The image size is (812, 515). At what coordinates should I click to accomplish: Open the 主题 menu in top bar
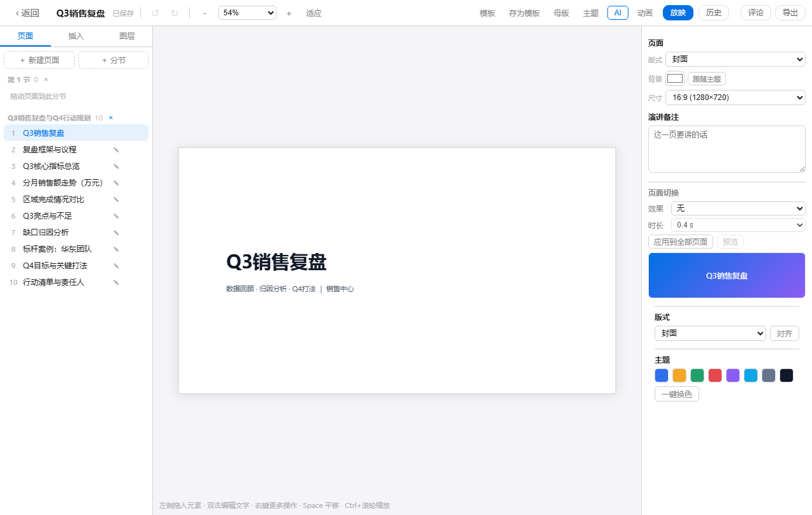click(591, 13)
